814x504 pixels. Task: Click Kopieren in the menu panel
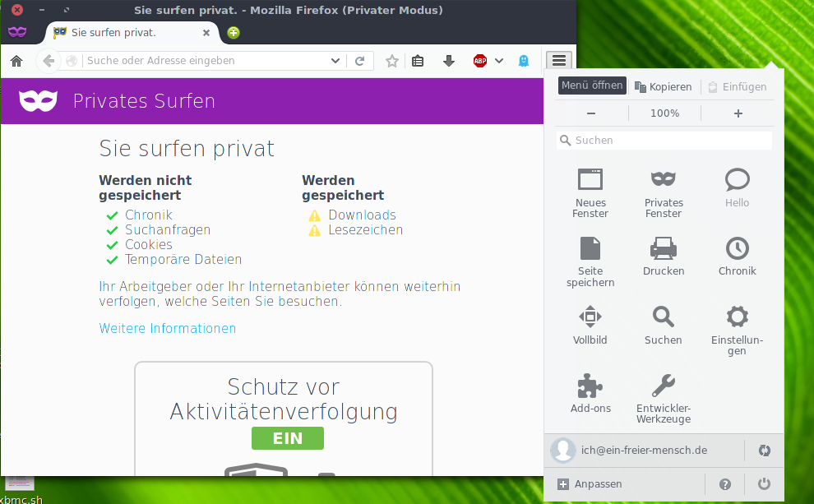(663, 87)
